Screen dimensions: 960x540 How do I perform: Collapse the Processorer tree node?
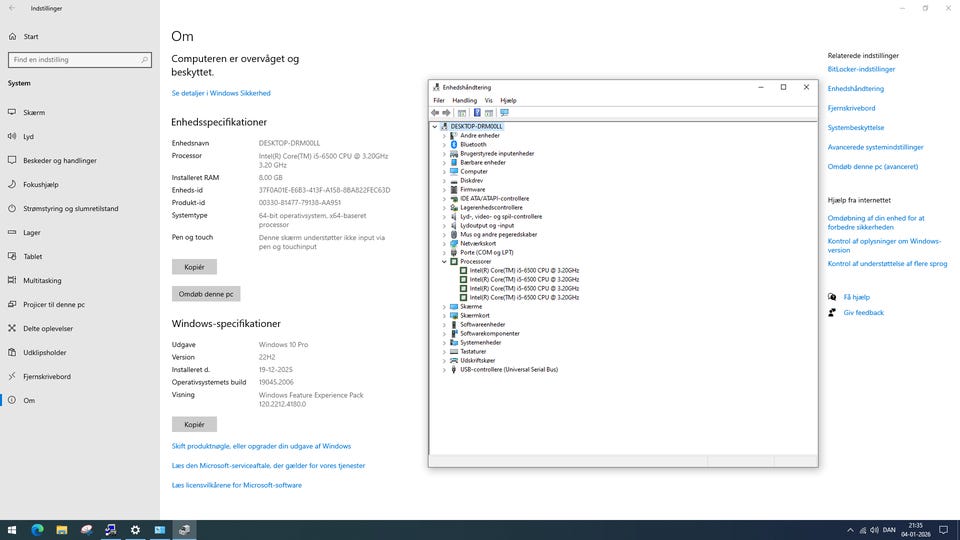pos(444,262)
